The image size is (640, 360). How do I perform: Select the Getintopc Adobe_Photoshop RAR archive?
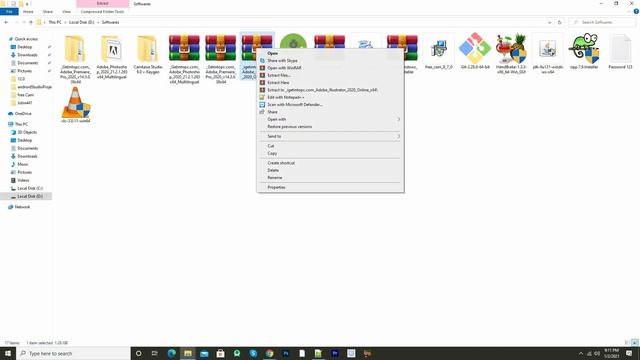click(184, 48)
